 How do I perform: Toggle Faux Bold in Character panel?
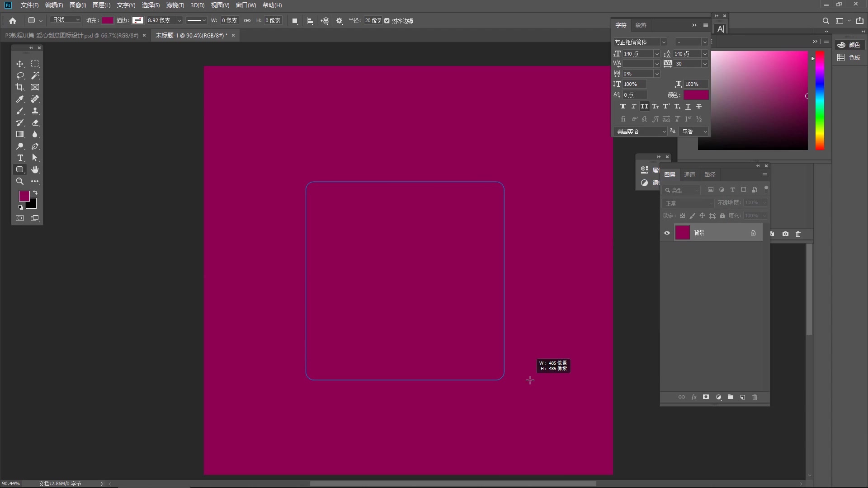623,107
